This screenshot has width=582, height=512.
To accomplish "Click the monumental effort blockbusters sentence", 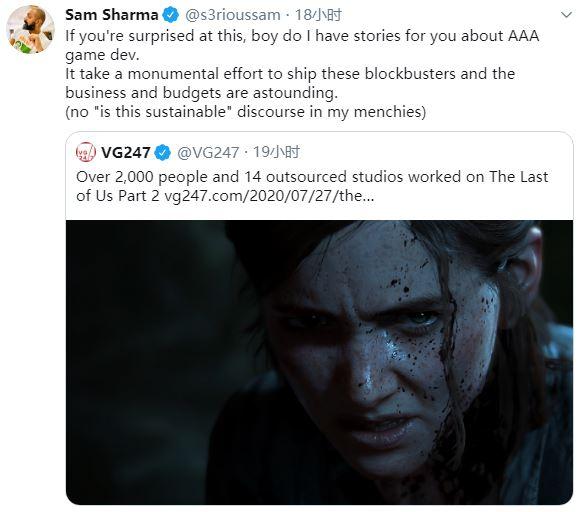I will 290,74.
